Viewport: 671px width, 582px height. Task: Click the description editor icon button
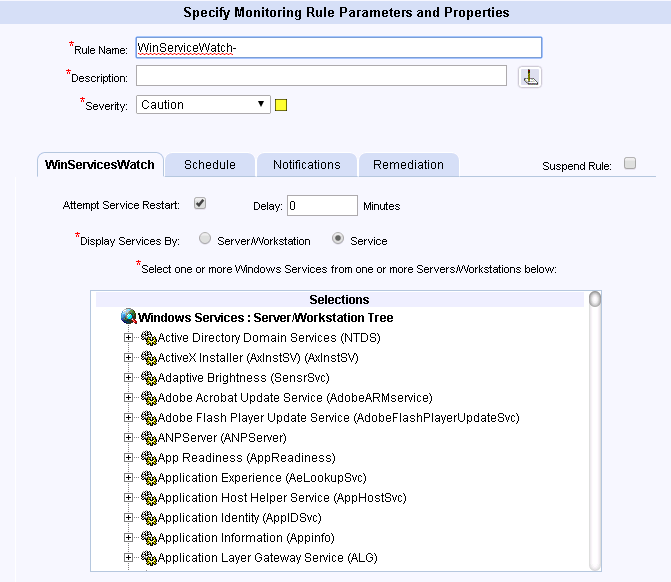pyautogui.click(x=530, y=77)
